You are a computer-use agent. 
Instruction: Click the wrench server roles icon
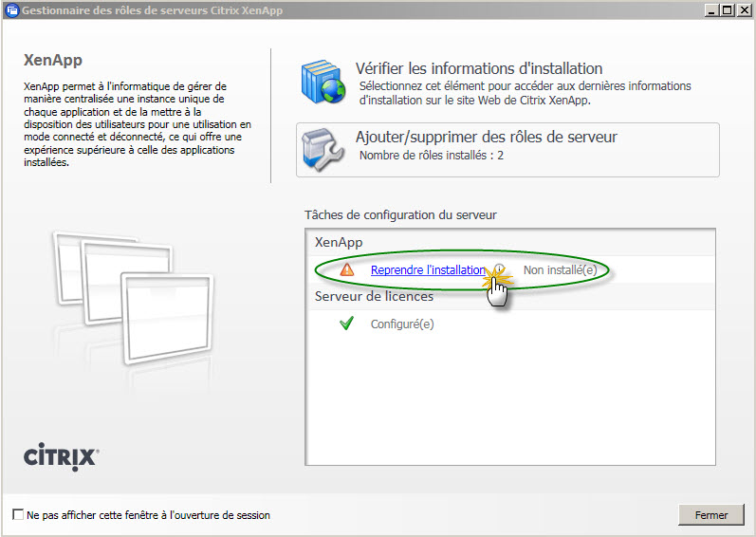click(x=323, y=150)
